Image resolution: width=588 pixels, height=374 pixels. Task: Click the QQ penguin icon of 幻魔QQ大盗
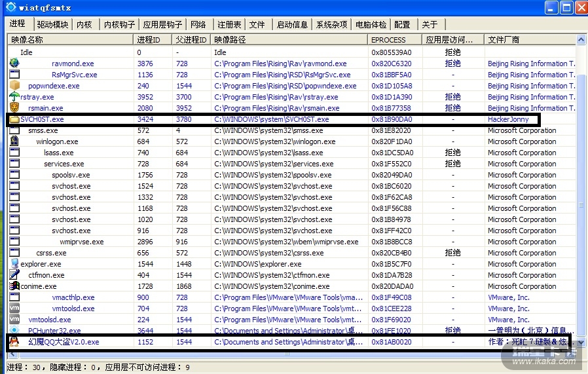click(x=14, y=341)
